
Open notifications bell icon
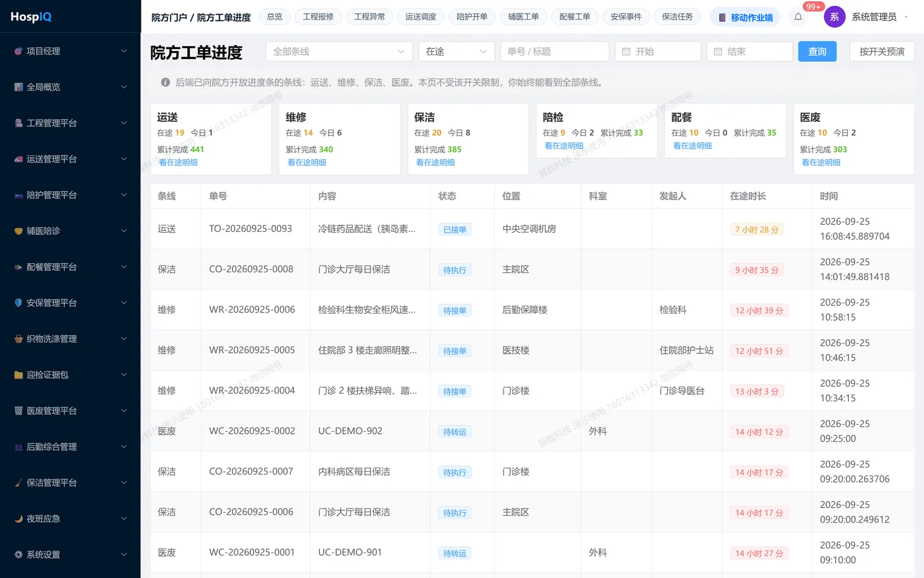point(798,17)
